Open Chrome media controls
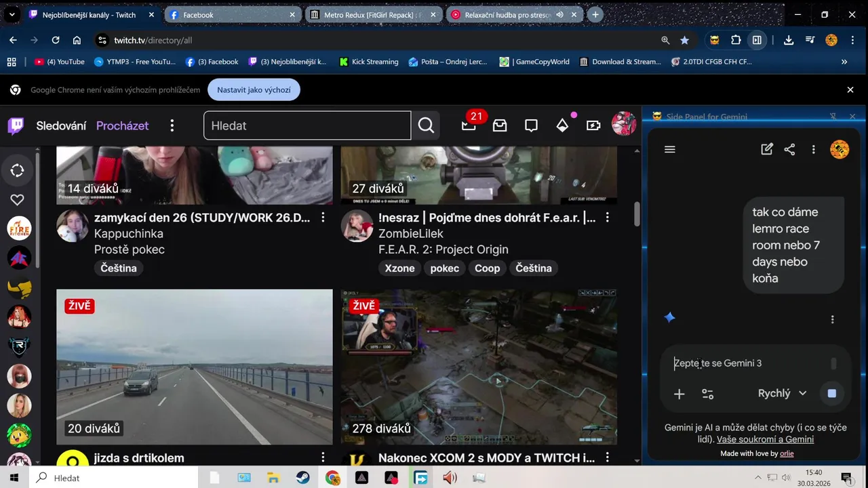Viewport: 868px width, 488px height. coord(810,40)
